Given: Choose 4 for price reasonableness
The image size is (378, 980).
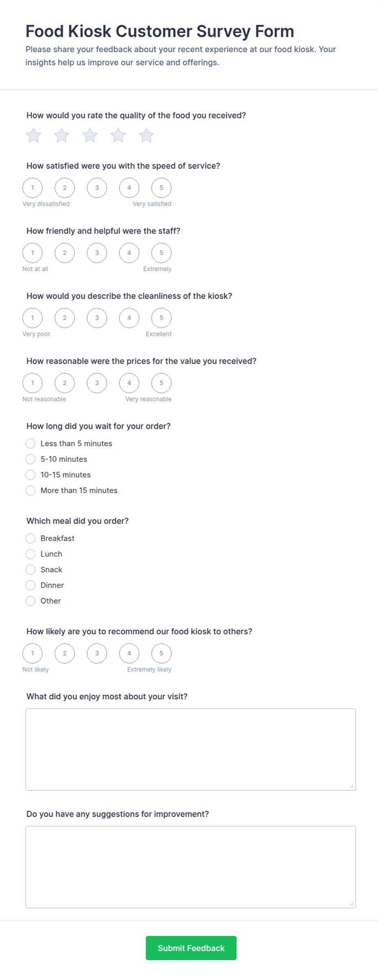Looking at the screenshot, I should coord(129,383).
